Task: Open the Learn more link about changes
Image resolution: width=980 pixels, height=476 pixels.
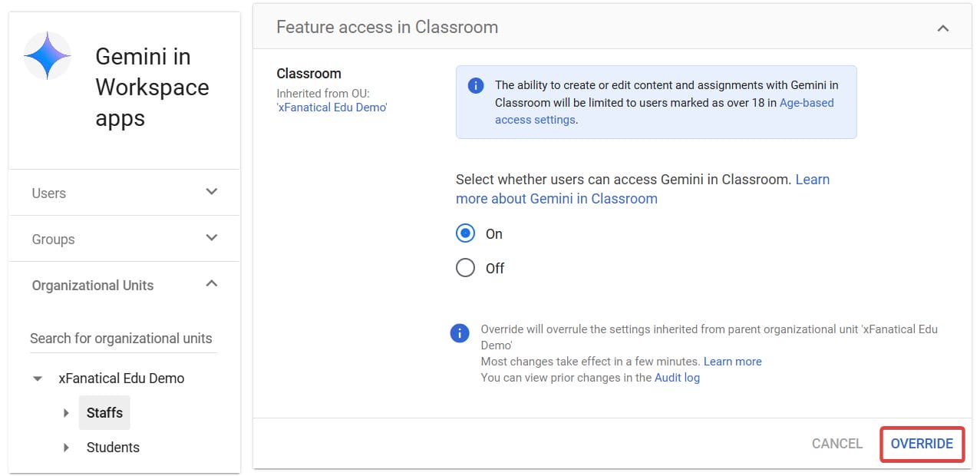Action: tap(733, 362)
